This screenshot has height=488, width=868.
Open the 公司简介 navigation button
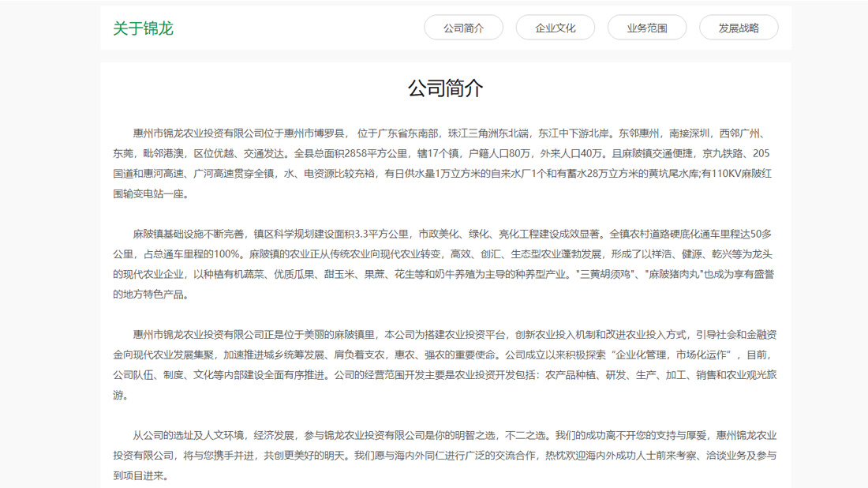point(464,27)
